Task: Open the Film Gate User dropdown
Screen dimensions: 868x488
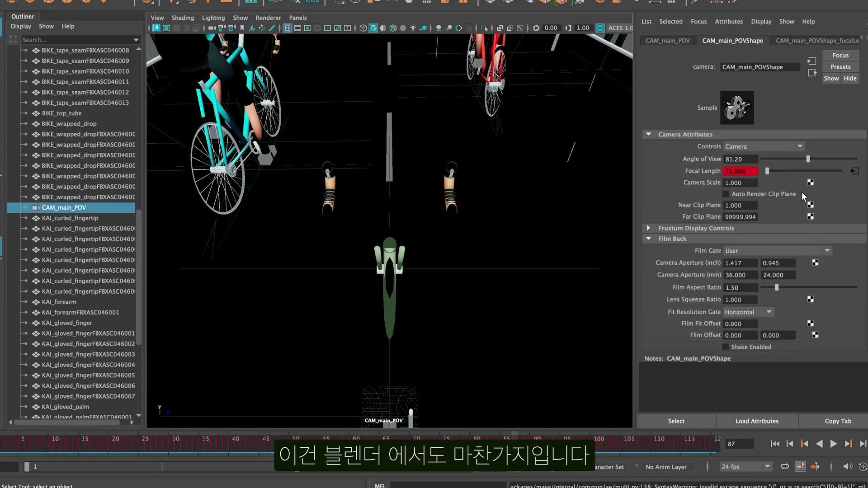Action: [777, 251]
